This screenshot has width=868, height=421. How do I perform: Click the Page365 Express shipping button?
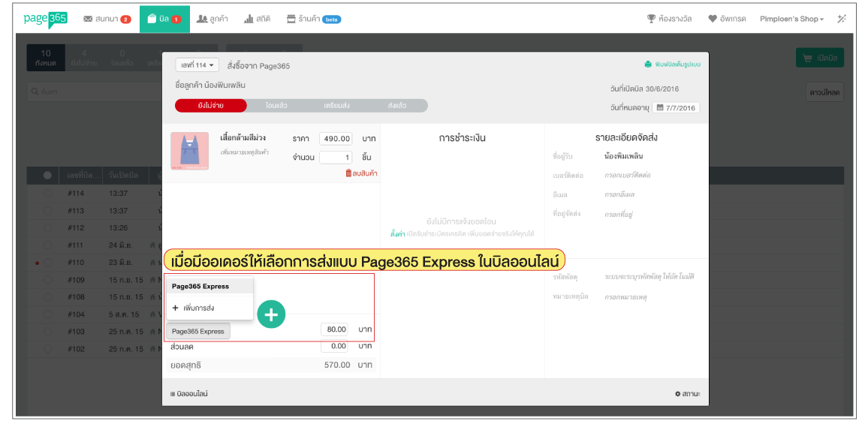pyautogui.click(x=197, y=332)
